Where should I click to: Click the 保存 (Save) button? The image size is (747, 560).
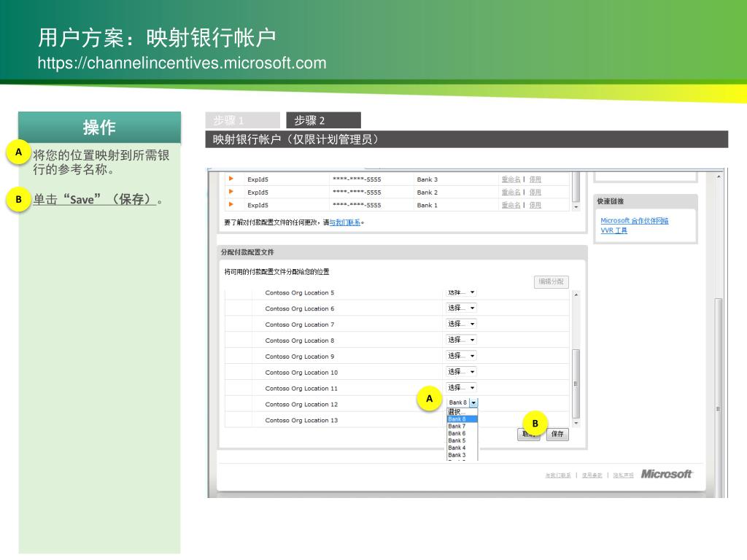click(557, 434)
